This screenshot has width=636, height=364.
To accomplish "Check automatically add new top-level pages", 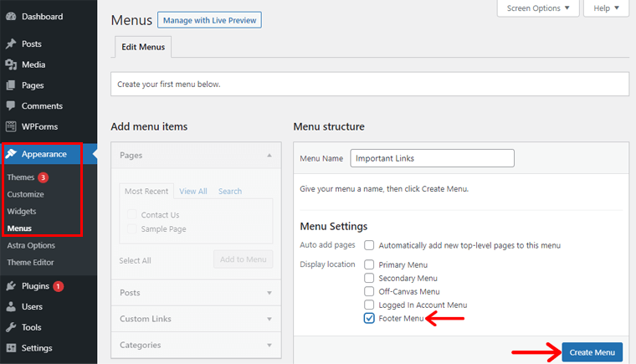I will point(369,245).
